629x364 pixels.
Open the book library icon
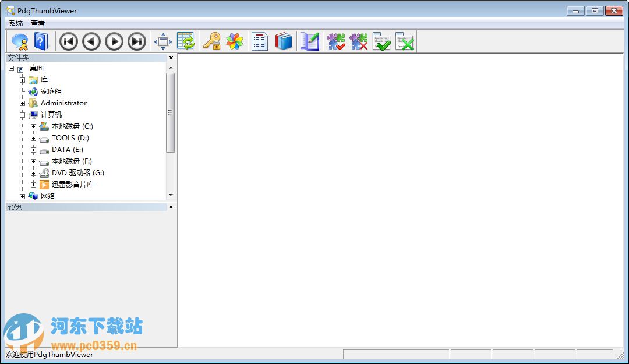coord(284,41)
